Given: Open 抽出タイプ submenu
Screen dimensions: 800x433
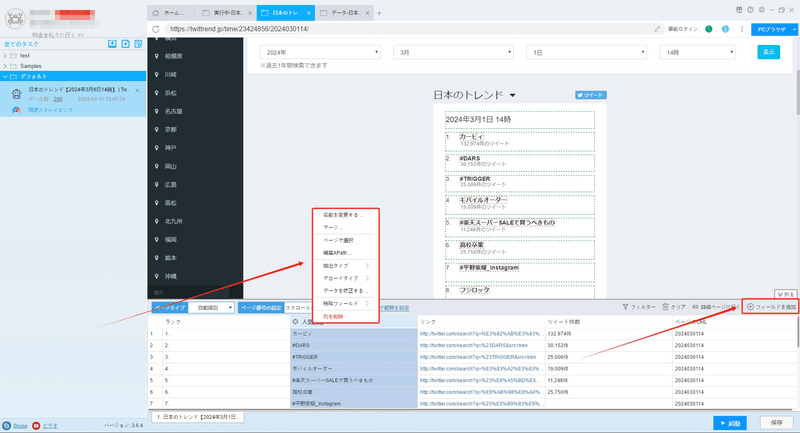Looking at the screenshot, I should [x=345, y=266].
